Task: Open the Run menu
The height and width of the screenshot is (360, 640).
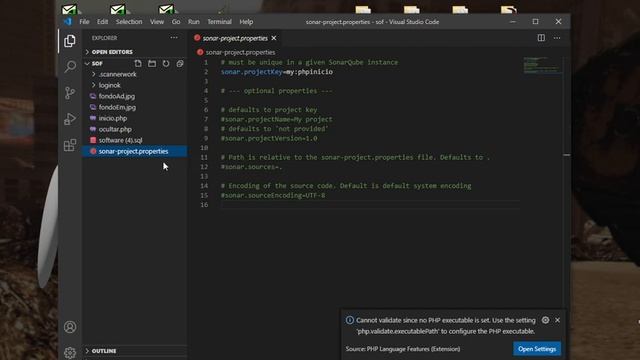Action: (x=193, y=22)
